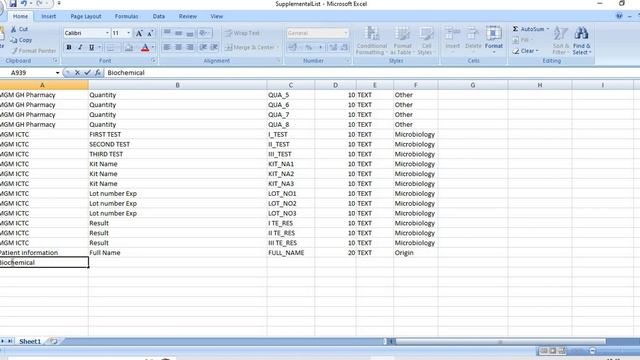Click the Cut command

(x=20, y=29)
